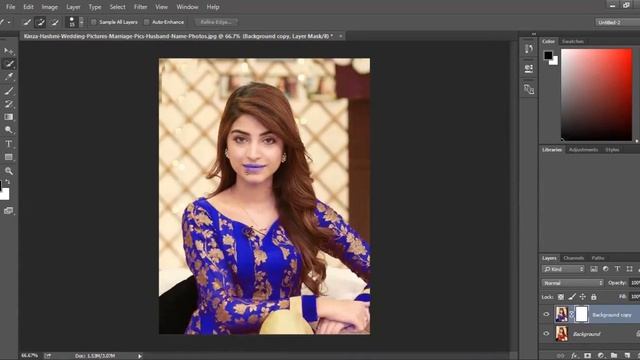This screenshot has height=360, width=640.
Task: Open the Window menu
Action: tap(187, 7)
